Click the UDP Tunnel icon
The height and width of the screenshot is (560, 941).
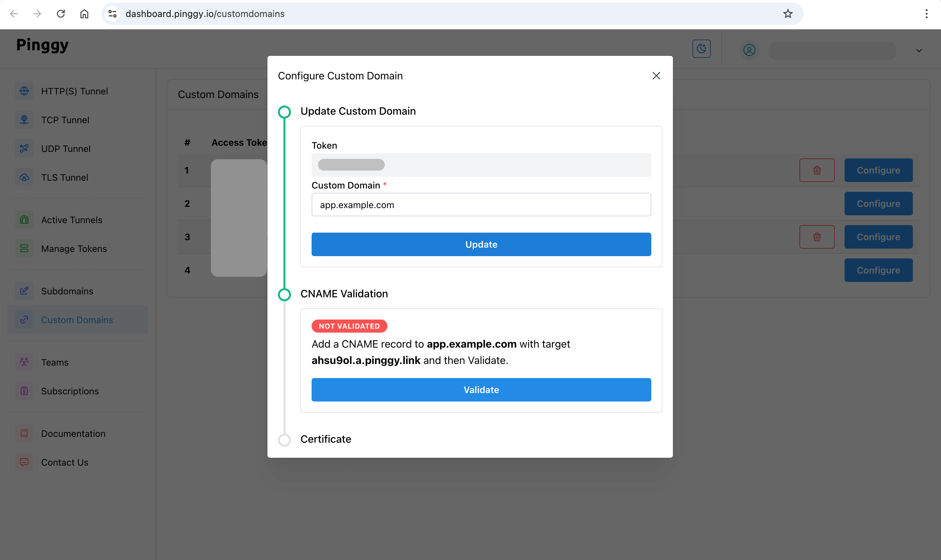tap(24, 148)
